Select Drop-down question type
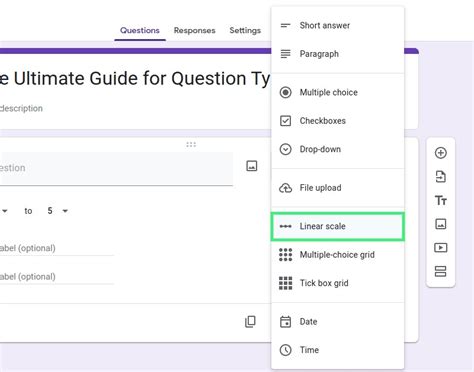 (338, 149)
